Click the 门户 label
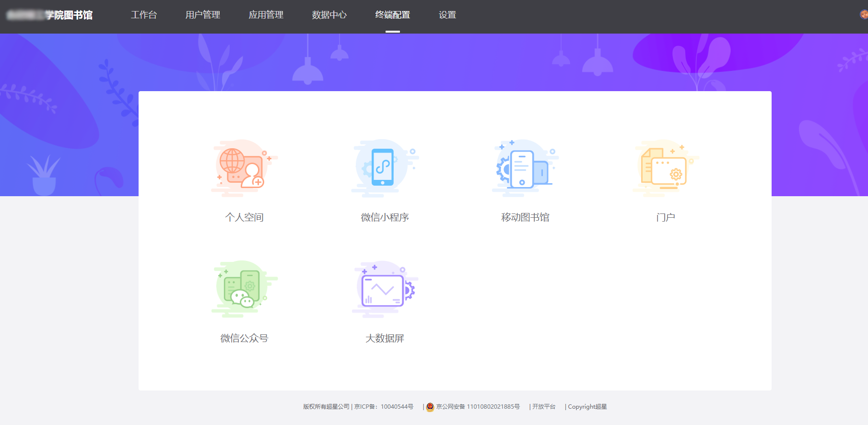The height and width of the screenshot is (425, 868). coord(666,217)
